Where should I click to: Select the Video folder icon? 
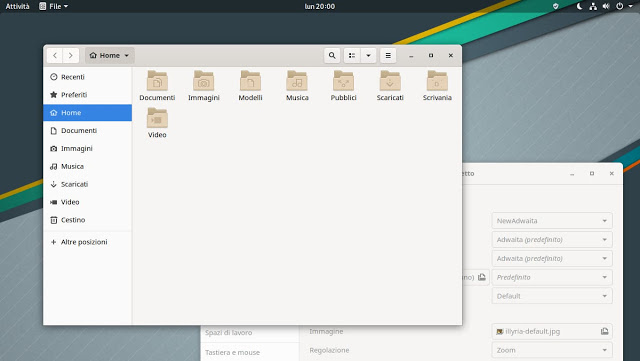coord(157,118)
